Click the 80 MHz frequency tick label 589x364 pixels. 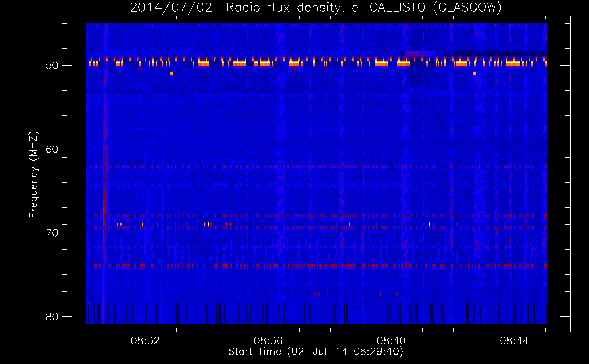52,317
